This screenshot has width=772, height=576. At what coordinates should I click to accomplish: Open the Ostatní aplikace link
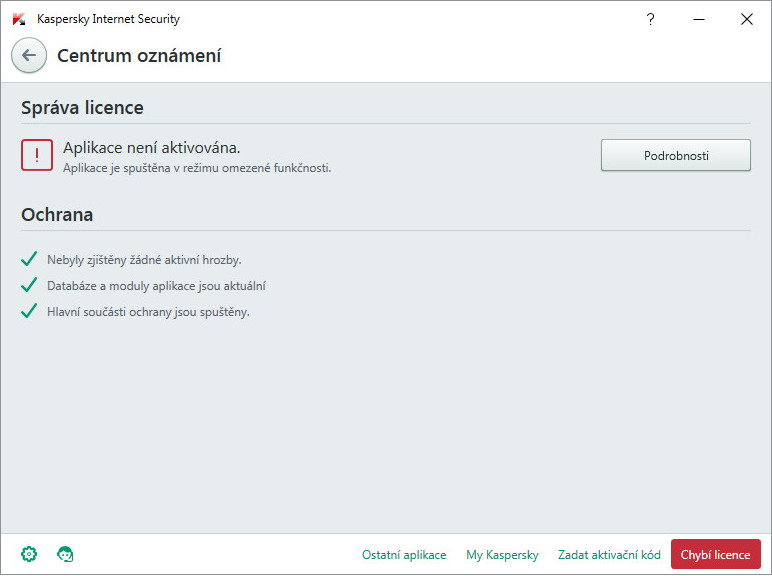point(404,555)
